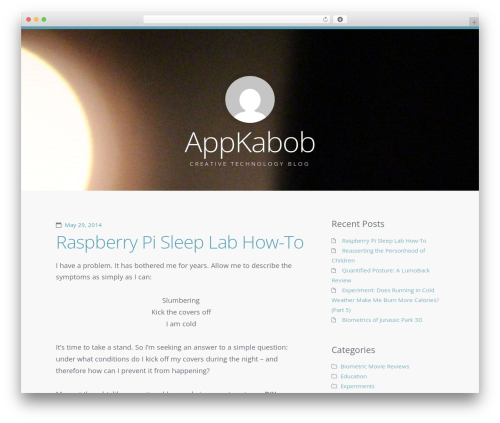
Task: Open recent post Raspberry Pi Sleep Lab How-To
Action: [384, 241]
